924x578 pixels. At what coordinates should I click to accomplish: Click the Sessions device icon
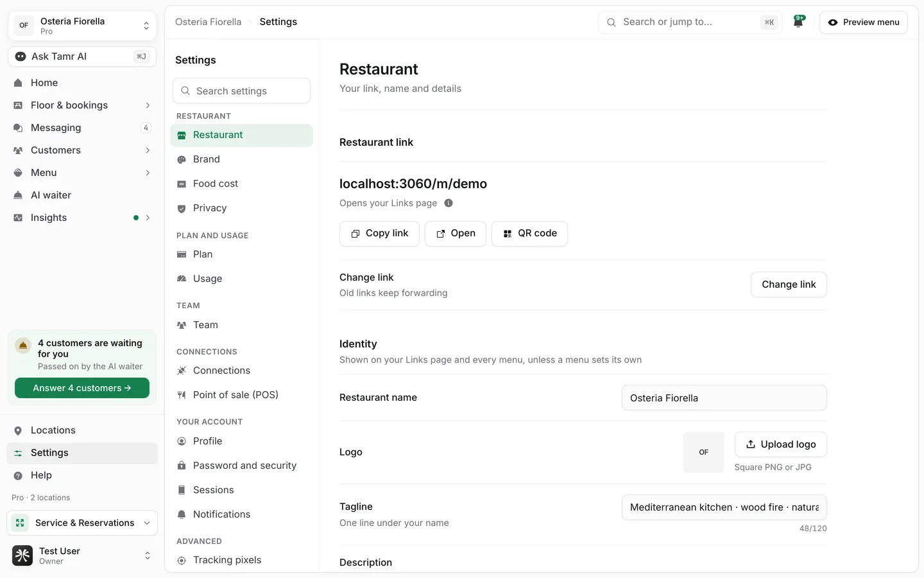click(x=182, y=490)
